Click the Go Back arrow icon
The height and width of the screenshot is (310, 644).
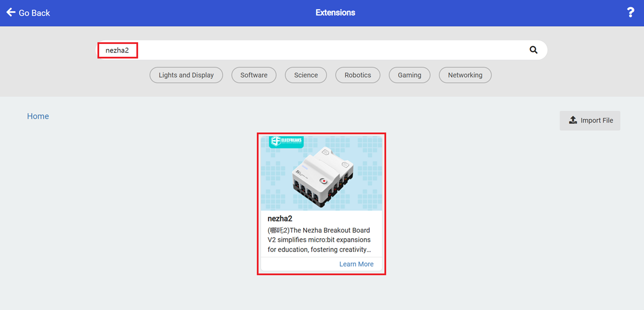click(11, 12)
